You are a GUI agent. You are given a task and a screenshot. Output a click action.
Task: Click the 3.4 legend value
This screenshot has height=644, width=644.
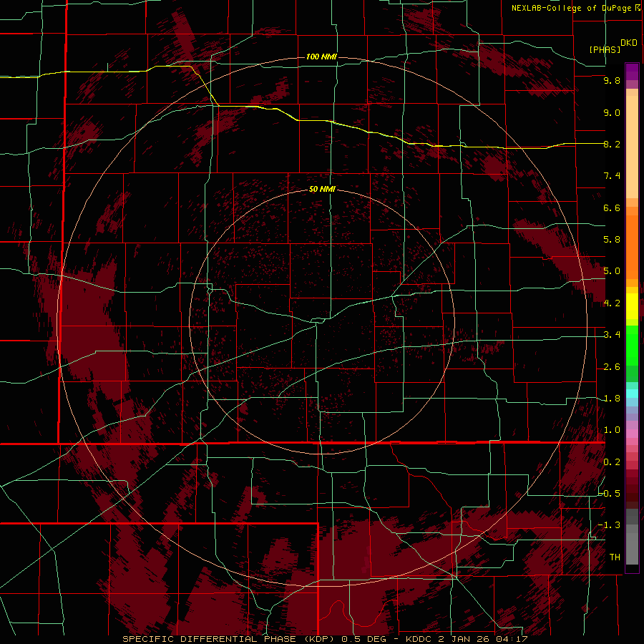click(612, 335)
